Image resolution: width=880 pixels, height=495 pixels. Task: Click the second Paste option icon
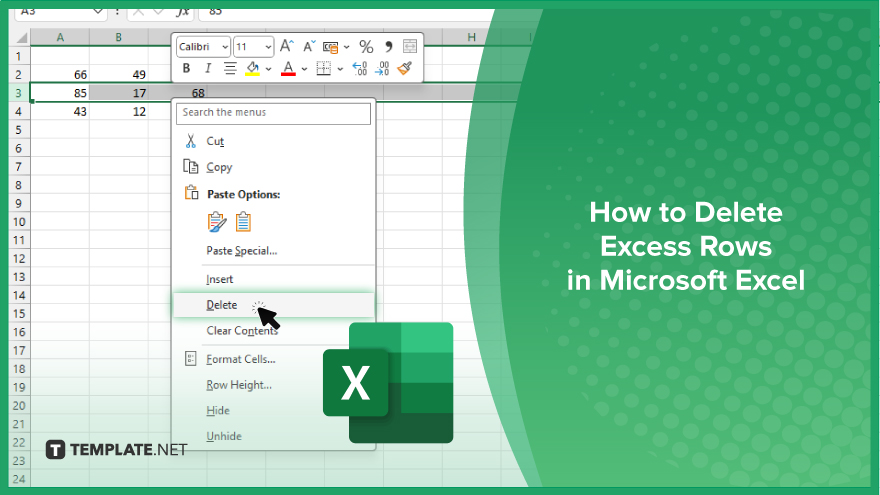(243, 222)
